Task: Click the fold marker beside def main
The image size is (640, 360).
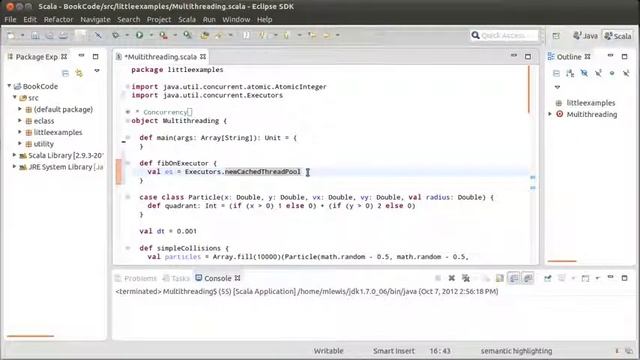Action: point(127,138)
